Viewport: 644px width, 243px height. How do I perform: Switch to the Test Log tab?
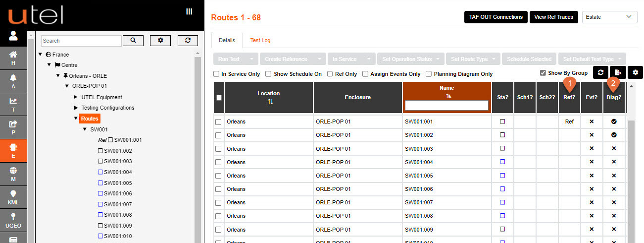tap(260, 40)
